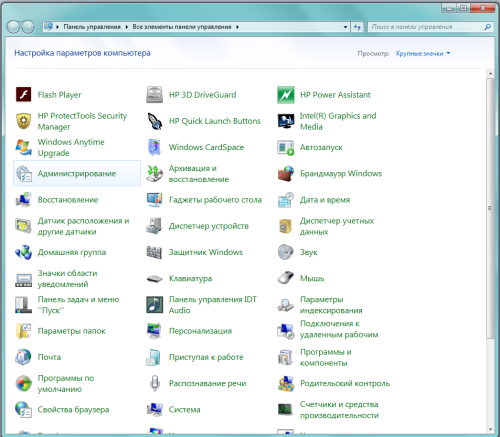Open the Крупные значки view dropdown
500x437 pixels.
tap(423, 53)
